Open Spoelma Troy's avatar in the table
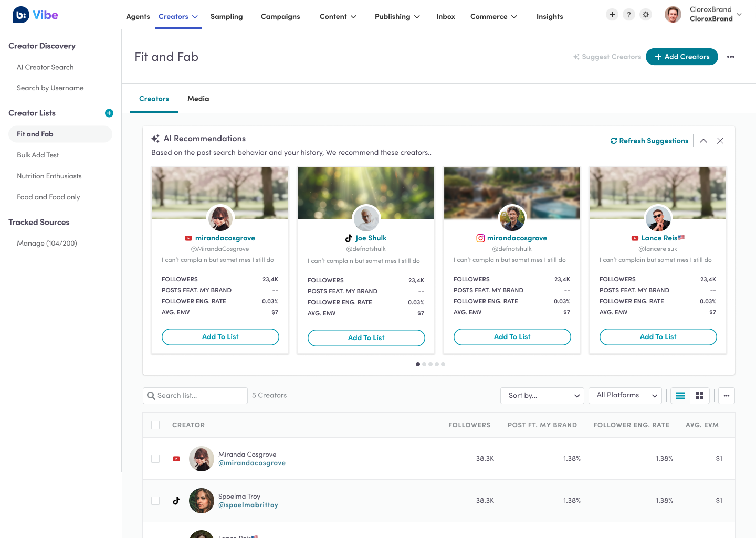This screenshot has height=538, width=756. [x=202, y=501]
